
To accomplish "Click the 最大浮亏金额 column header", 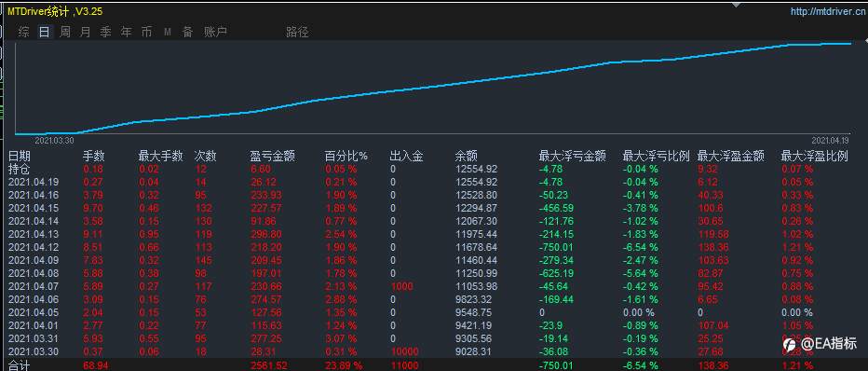I will click(573, 157).
